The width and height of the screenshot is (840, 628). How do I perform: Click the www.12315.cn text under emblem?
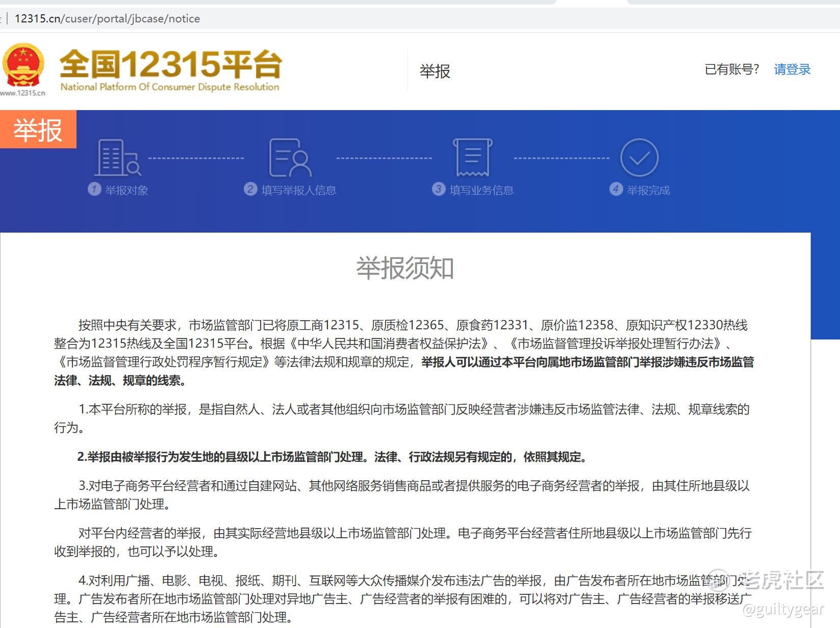click(23, 93)
